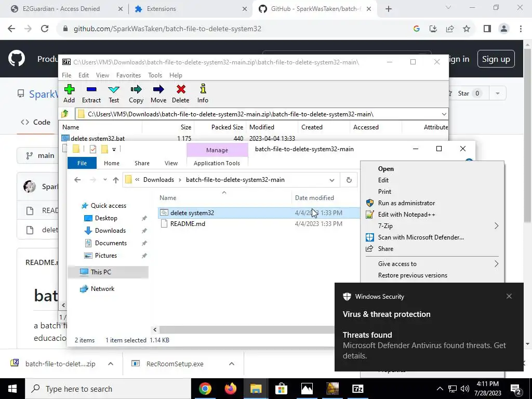Select Network in navigation pane

click(x=102, y=289)
